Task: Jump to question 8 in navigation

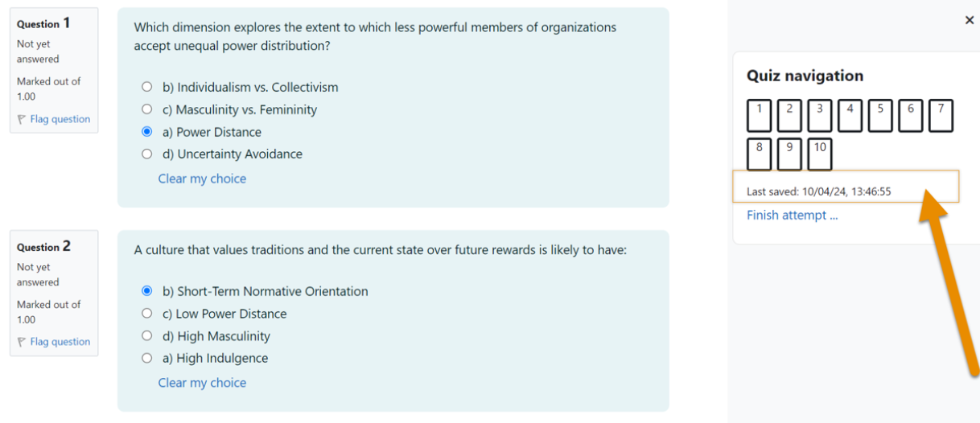Action: (759, 154)
